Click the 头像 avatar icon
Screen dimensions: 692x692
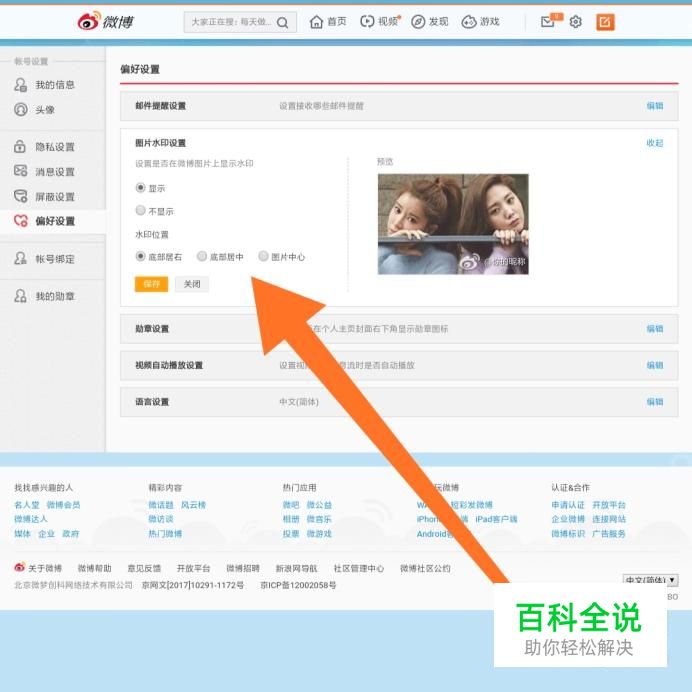click(x=20, y=109)
